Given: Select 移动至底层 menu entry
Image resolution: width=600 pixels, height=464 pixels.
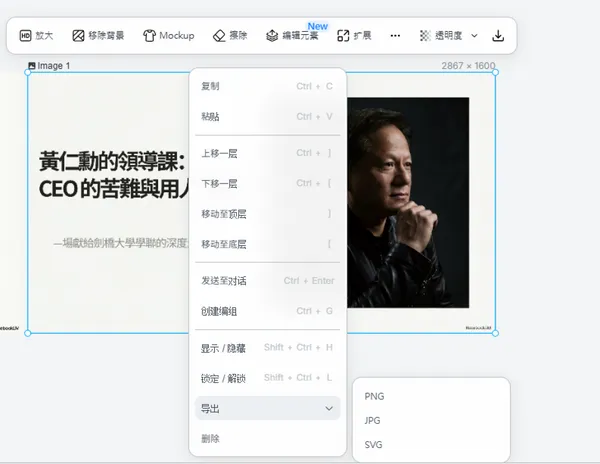Looking at the screenshot, I should tap(267, 244).
